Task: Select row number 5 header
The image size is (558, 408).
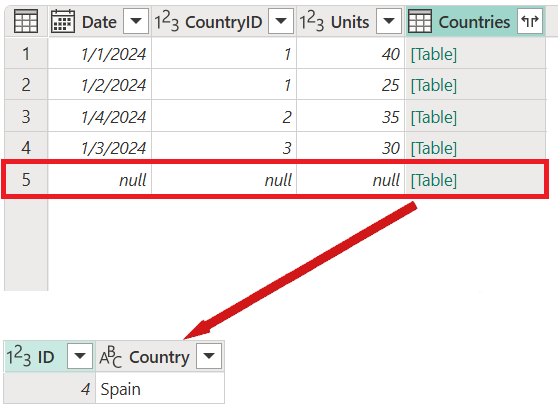Action: pyautogui.click(x=26, y=179)
